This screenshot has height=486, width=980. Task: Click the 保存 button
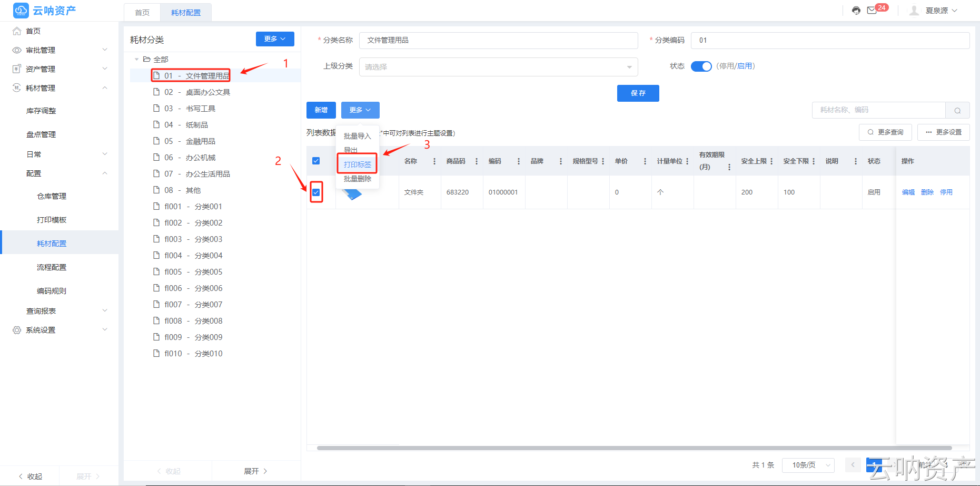(638, 93)
